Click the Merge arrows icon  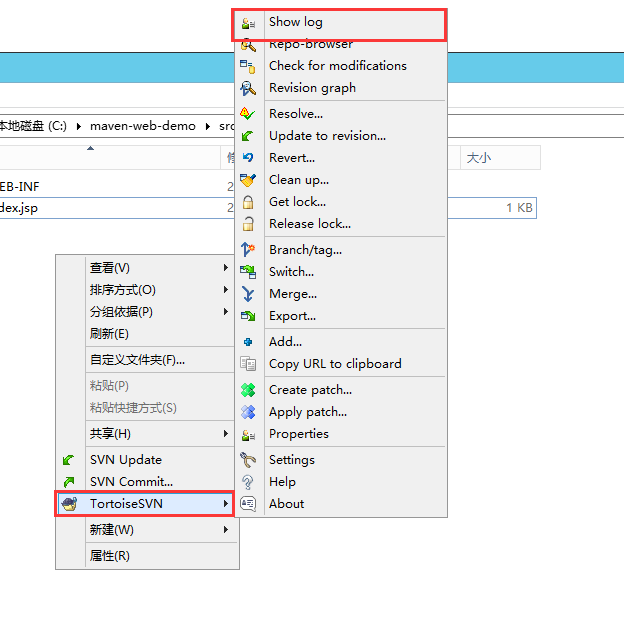coord(248,294)
